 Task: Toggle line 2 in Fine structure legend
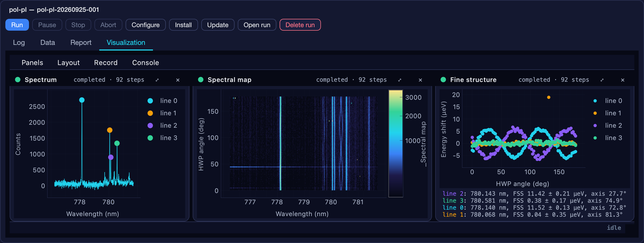click(608, 126)
